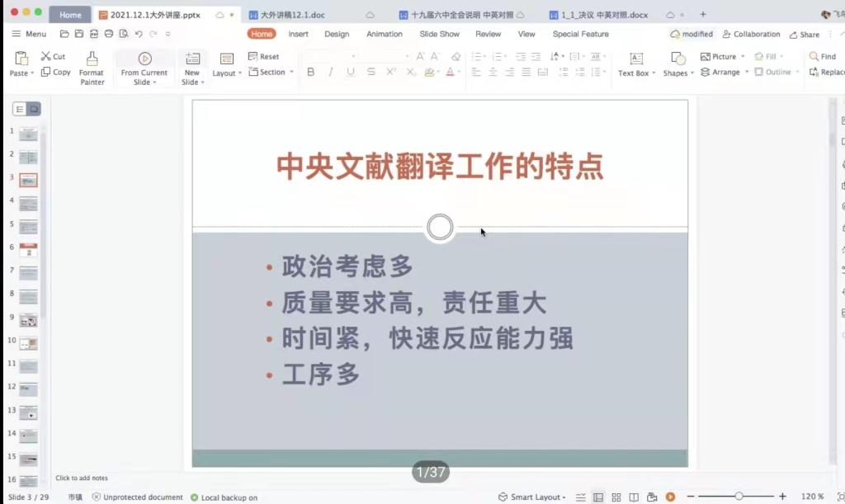
Task: Click the Find magnifier icon
Action: click(814, 56)
